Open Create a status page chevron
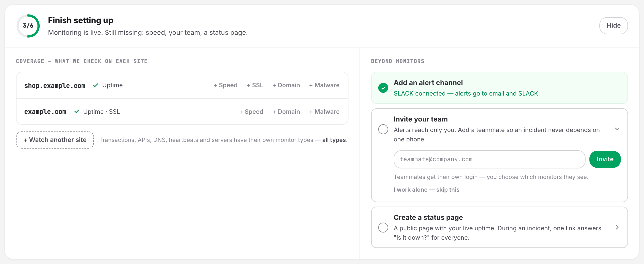644x264 pixels. coord(617,227)
